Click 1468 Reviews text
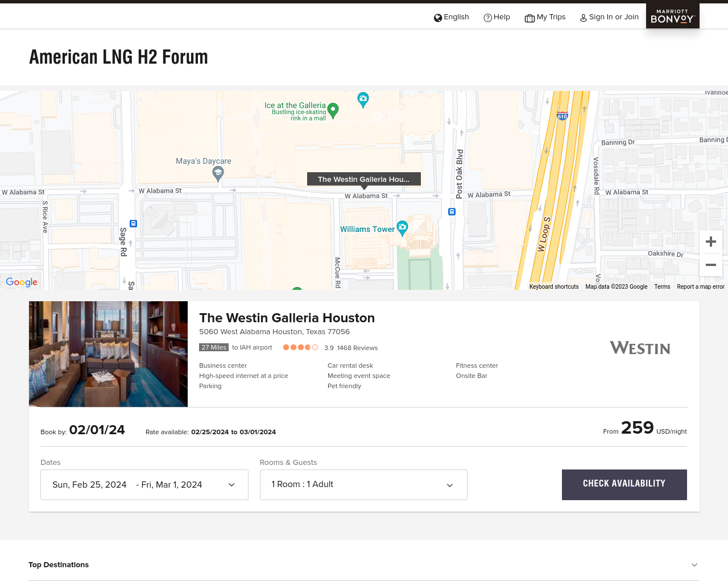The image size is (728, 582). [357, 348]
